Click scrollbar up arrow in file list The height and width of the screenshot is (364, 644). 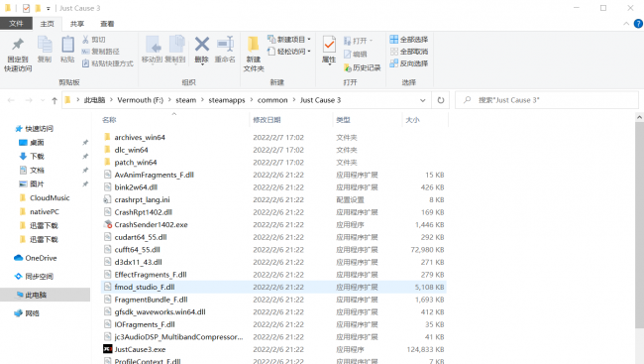(639, 117)
